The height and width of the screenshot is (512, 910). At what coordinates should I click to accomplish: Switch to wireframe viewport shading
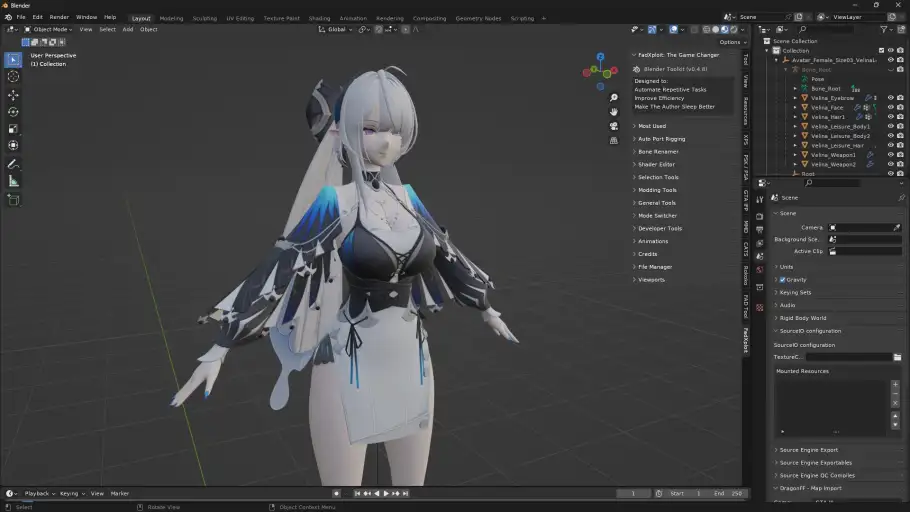coord(706,29)
